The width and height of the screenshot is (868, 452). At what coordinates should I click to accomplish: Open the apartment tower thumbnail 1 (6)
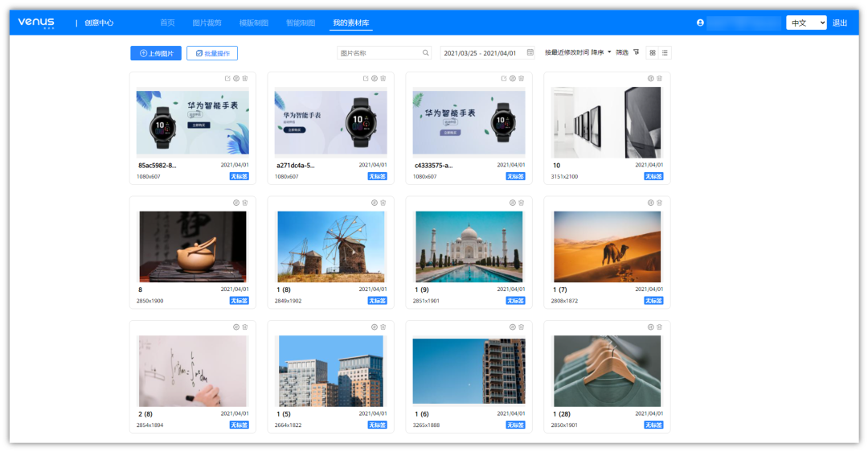tap(469, 371)
